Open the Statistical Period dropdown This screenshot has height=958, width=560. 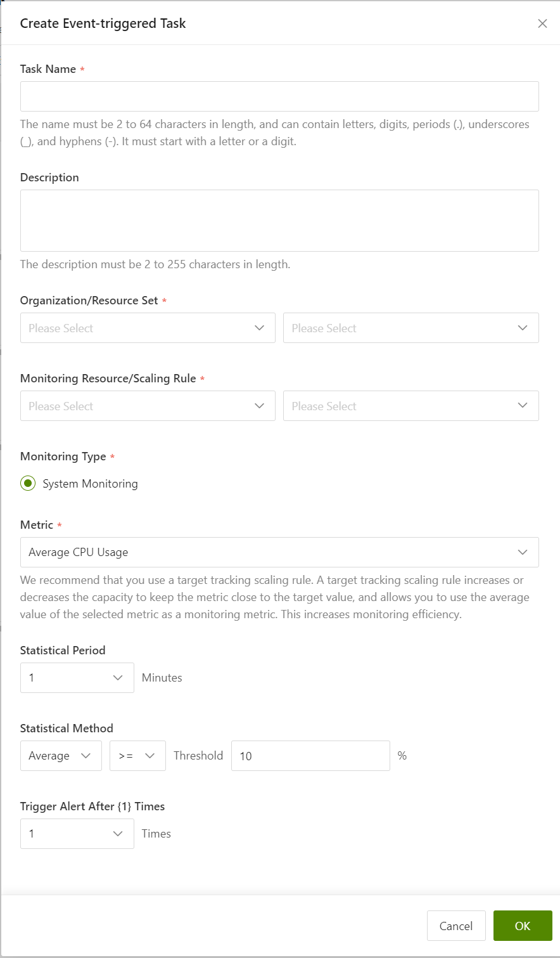77,678
